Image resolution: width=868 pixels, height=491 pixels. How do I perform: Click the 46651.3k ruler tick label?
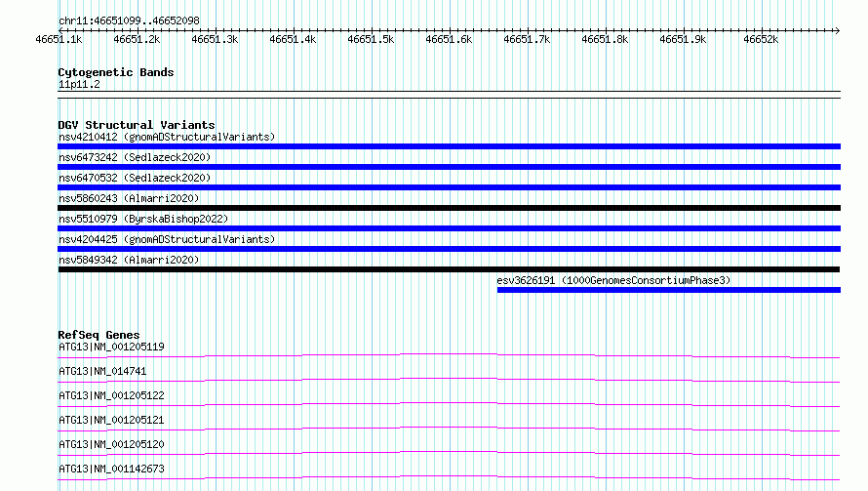(215, 39)
